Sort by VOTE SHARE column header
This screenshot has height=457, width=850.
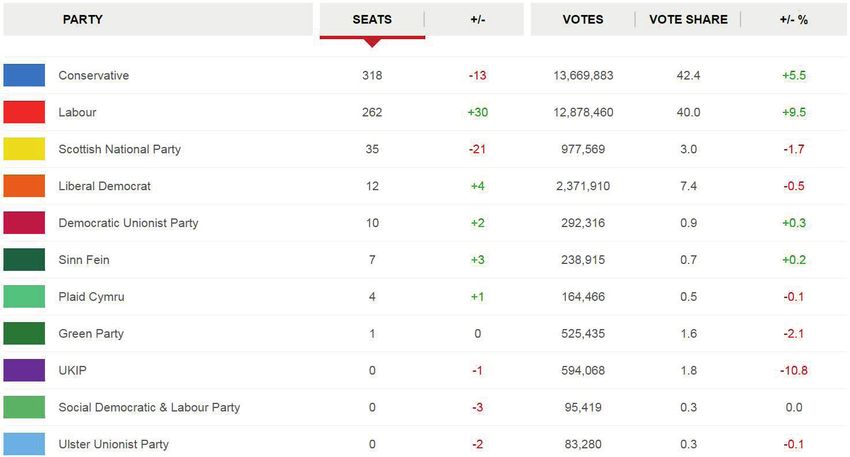click(688, 20)
